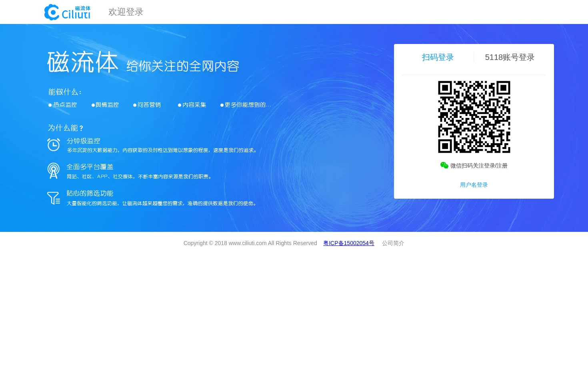Click the 欢迎登录 header text

126,12
